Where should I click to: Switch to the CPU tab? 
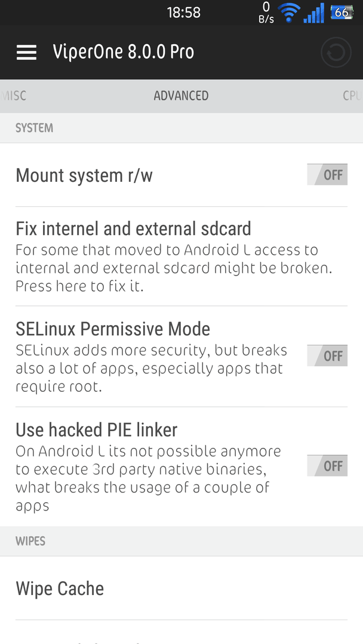pos(351,96)
